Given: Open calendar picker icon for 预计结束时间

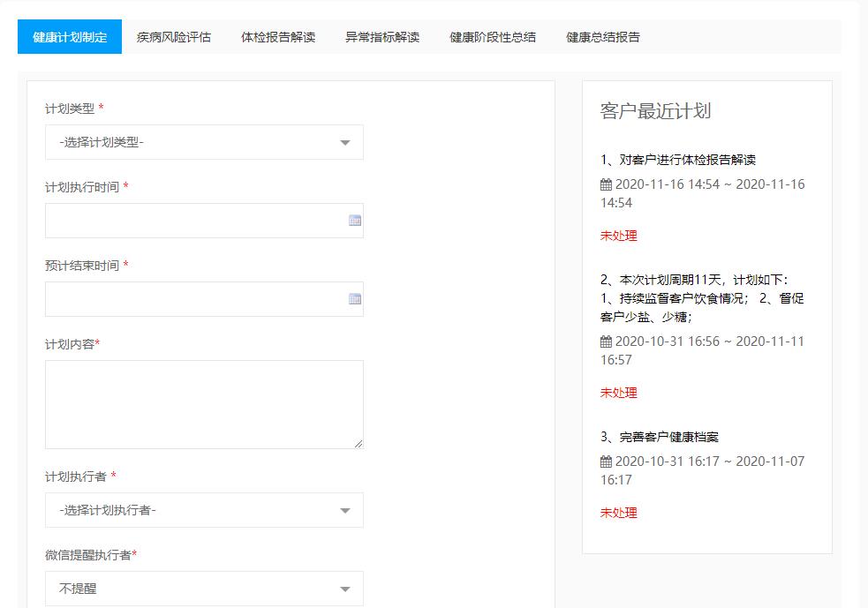Looking at the screenshot, I should (x=355, y=299).
